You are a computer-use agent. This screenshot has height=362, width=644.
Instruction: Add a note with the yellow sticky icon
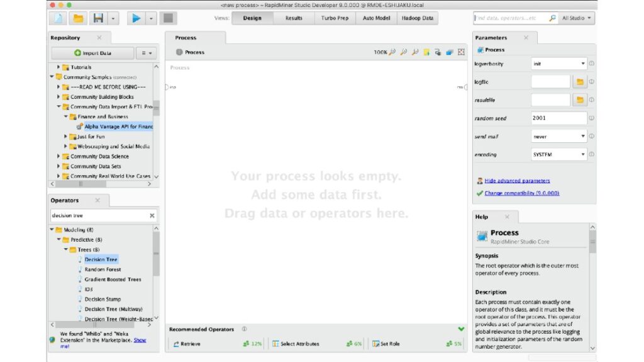(x=427, y=52)
